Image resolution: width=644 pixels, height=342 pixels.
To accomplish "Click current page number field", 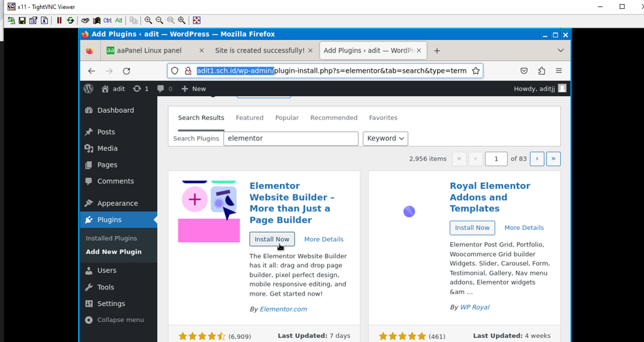I will [x=496, y=159].
